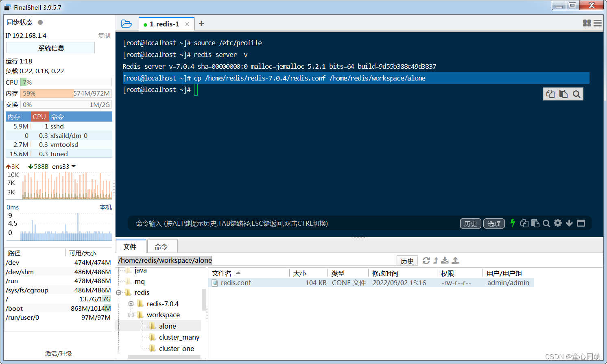Screen dimensions: 607x364
Task: Paste using floating terminal paste icon
Action: (563, 94)
